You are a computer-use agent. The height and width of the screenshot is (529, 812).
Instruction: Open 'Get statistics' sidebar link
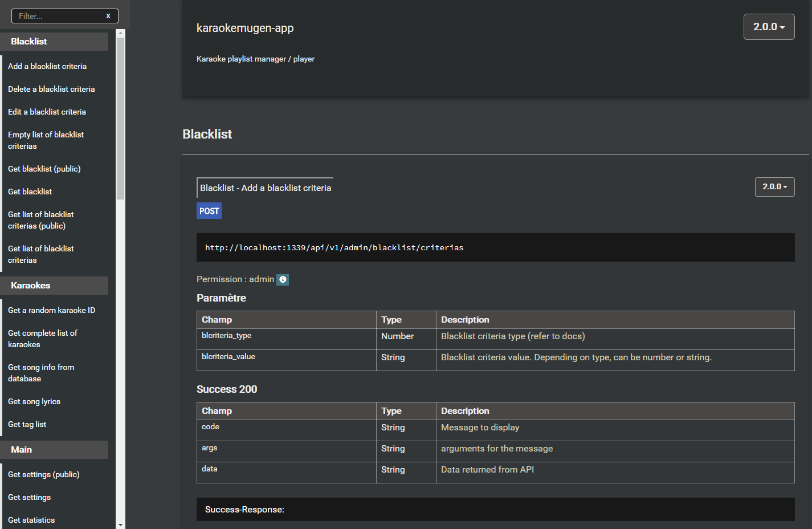[31, 520]
